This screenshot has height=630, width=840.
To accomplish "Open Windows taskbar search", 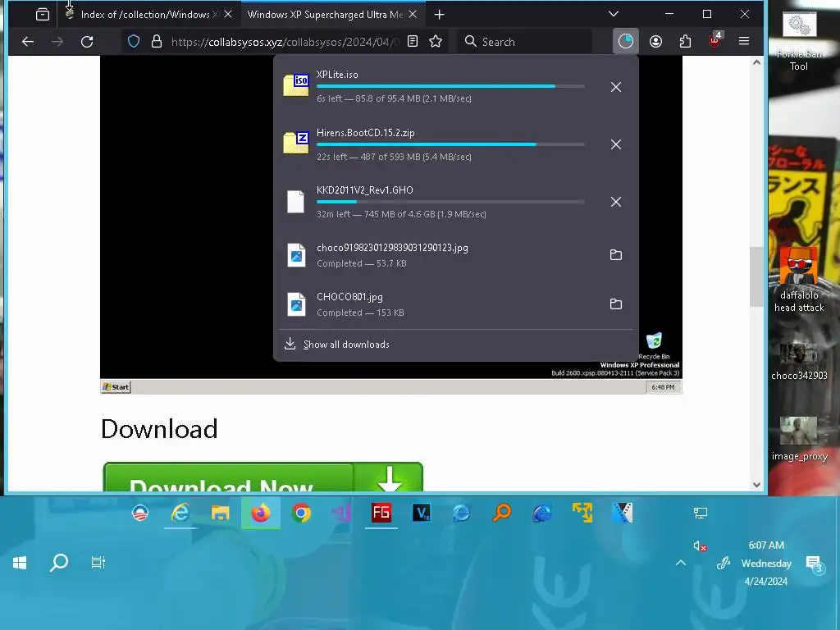I will pyautogui.click(x=59, y=563).
